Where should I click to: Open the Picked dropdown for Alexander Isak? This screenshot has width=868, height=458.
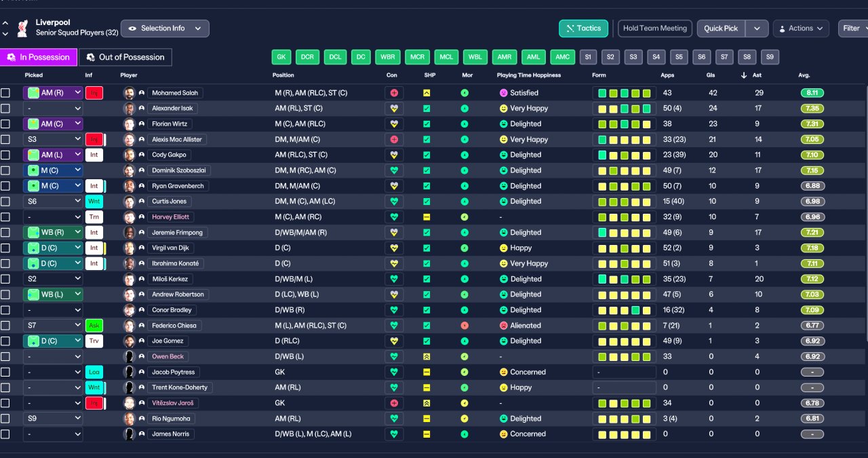coord(53,109)
